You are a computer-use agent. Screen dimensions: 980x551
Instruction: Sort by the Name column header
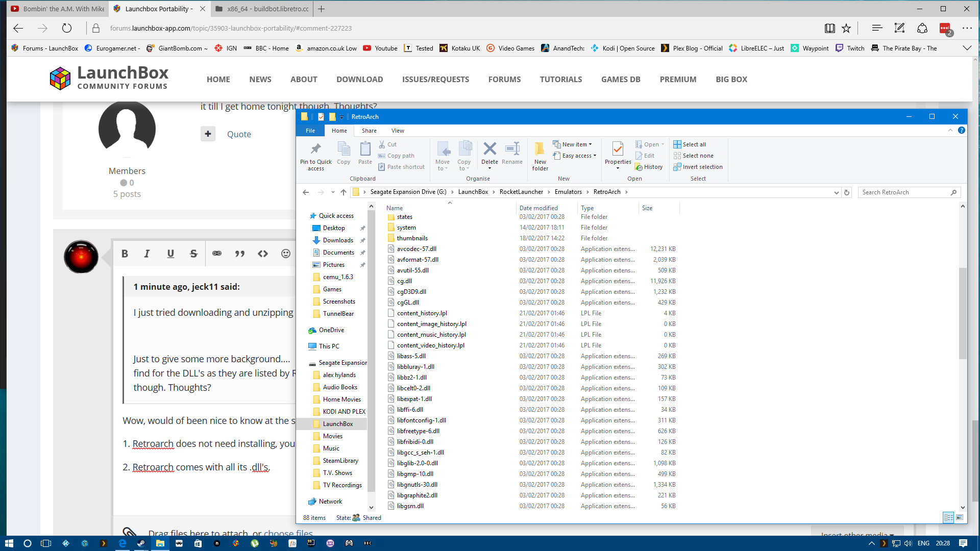[x=394, y=208]
